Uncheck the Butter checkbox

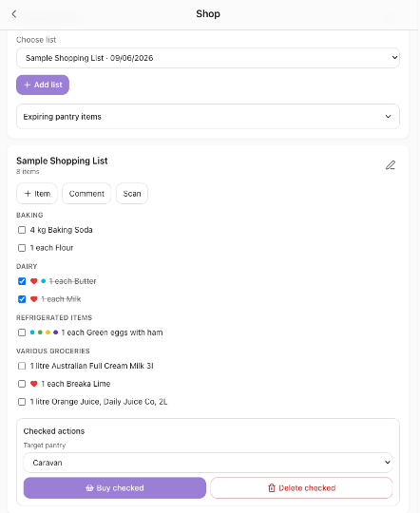[x=22, y=281]
